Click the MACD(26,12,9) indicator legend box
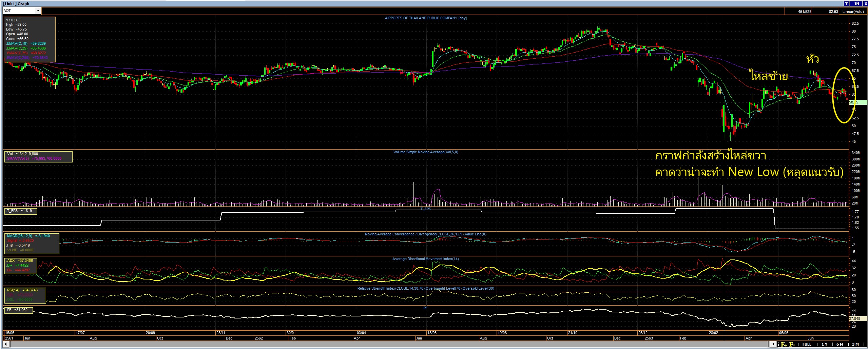Screen dimensions: 868x349 tap(31, 243)
